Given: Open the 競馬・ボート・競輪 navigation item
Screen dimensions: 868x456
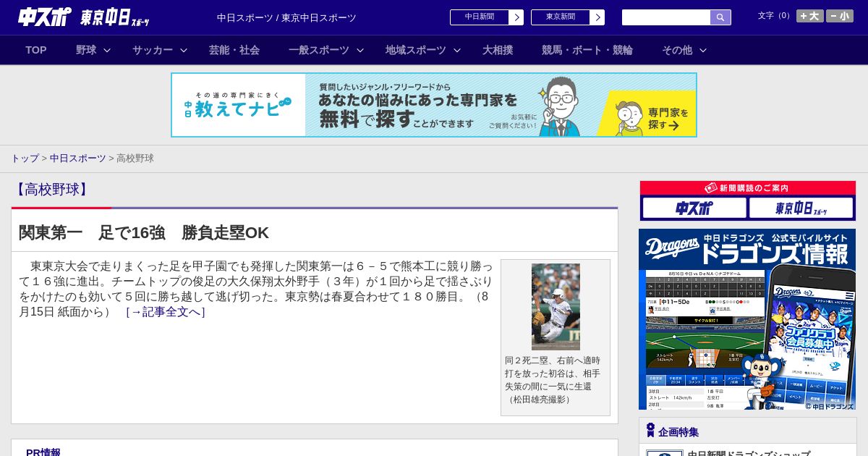Looking at the screenshot, I should coord(587,50).
